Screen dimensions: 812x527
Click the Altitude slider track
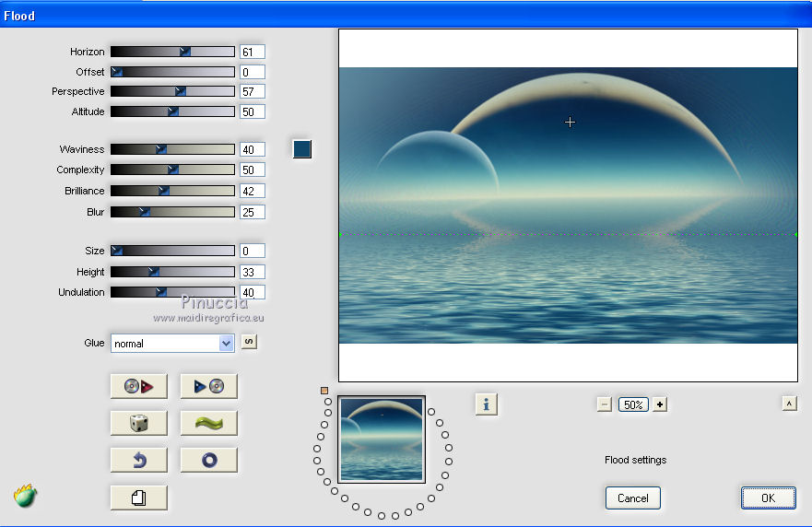[172, 111]
